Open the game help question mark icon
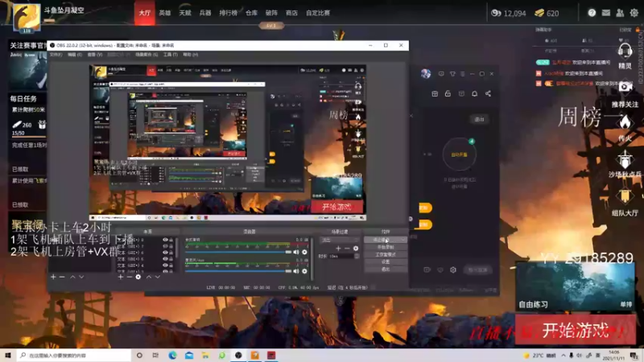 592,13
